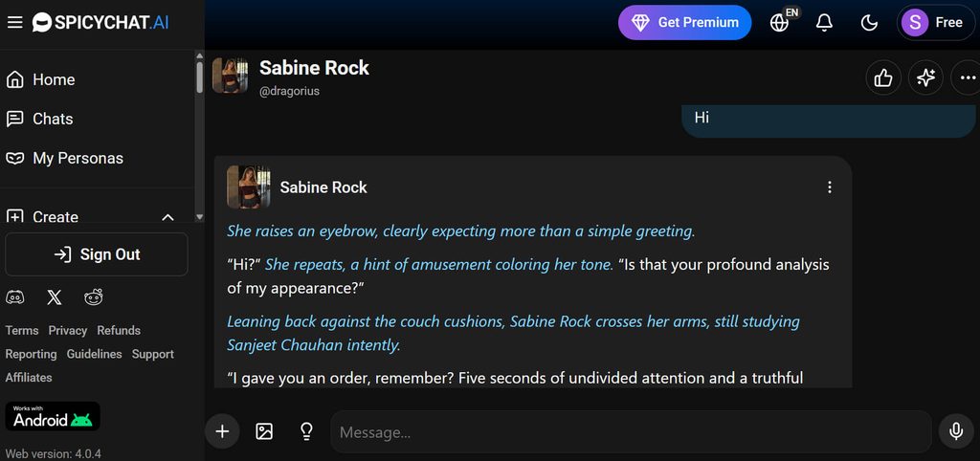Click the lightbulb suggestion icon
Screen dimensions: 980x461
306,431
